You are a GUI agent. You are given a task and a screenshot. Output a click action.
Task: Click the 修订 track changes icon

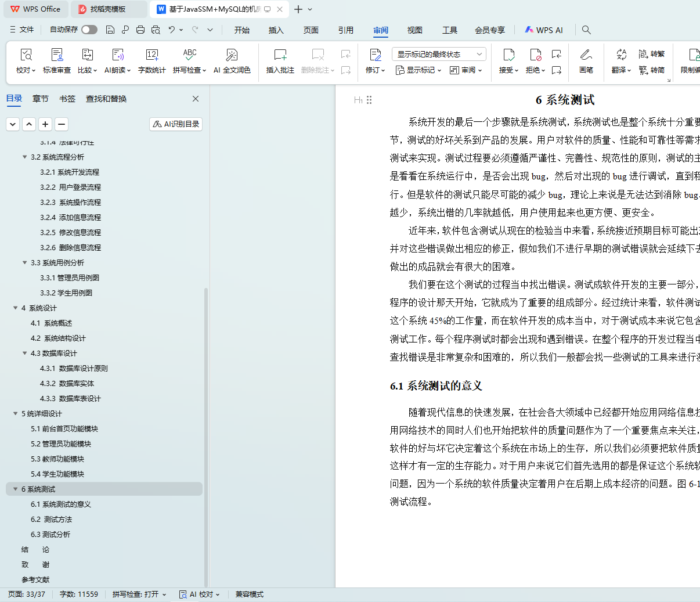(x=376, y=55)
